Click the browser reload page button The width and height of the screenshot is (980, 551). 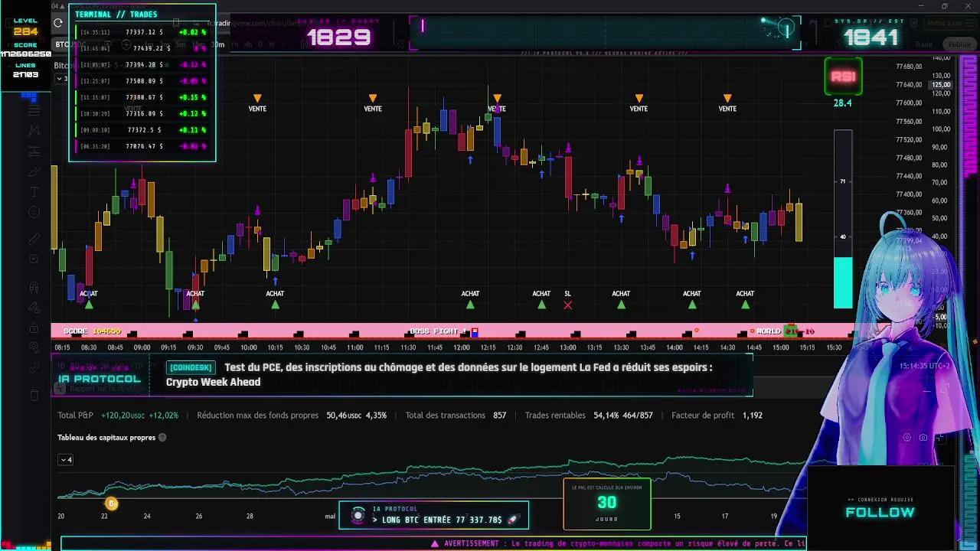(58, 23)
